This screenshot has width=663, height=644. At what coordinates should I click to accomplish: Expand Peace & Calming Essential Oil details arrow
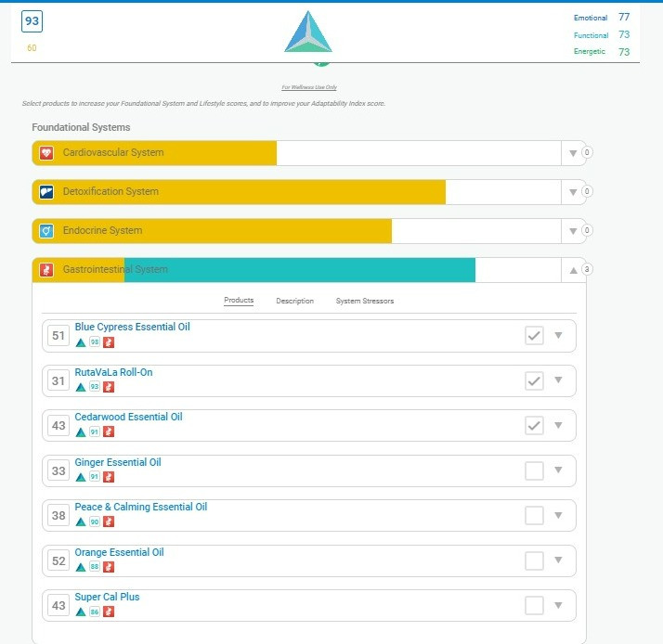coord(558,515)
